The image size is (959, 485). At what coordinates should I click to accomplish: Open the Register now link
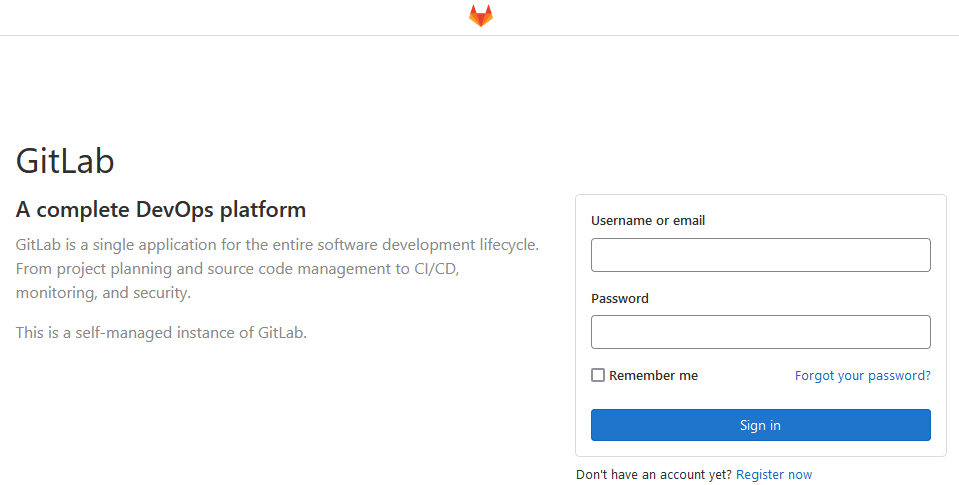[x=774, y=475]
